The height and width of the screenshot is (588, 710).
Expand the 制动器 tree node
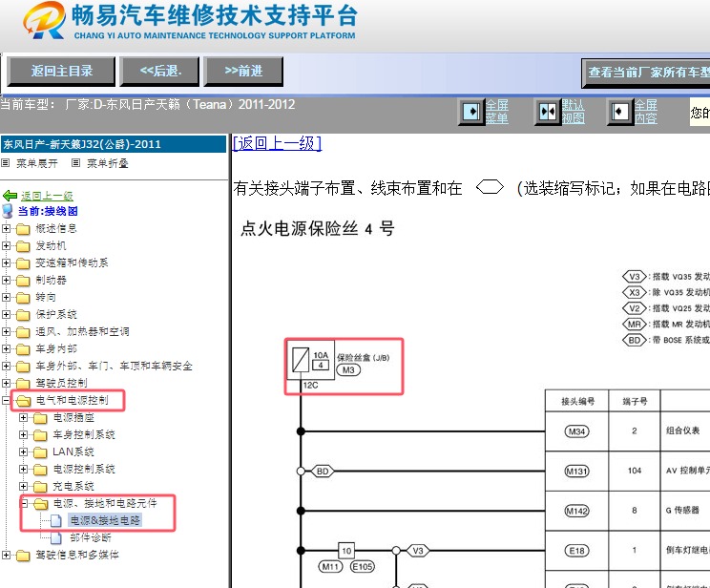point(6,280)
